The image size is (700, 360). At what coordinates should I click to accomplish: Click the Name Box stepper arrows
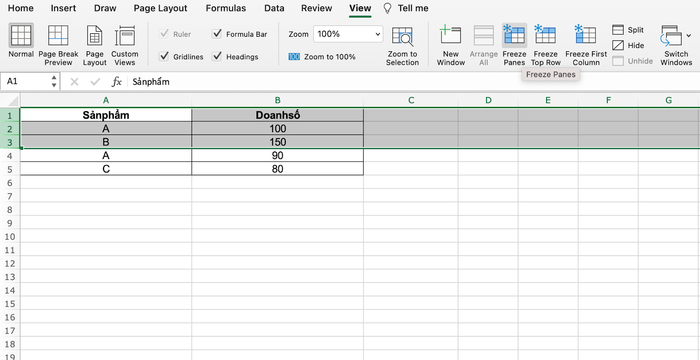(x=54, y=82)
